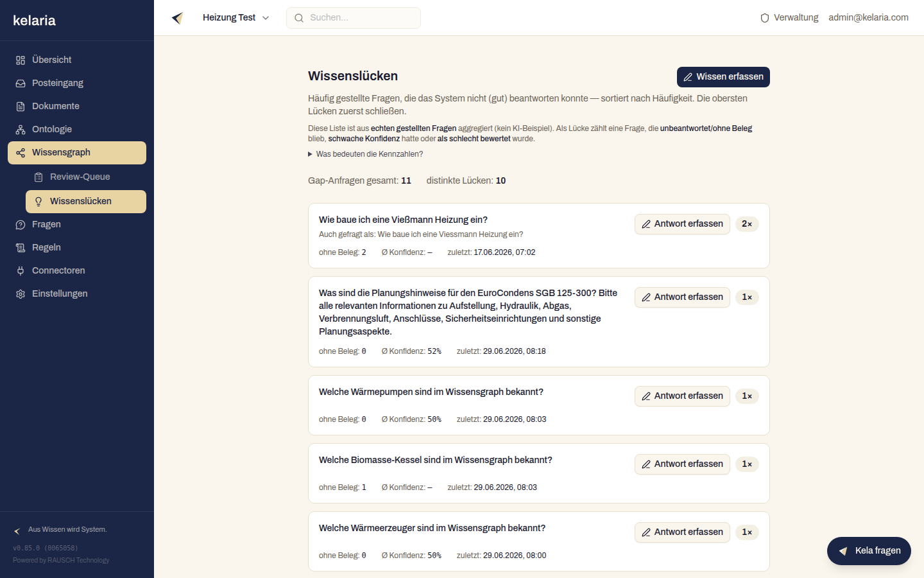This screenshot has width=924, height=578.
Task: Go to Review-Queue submenu item
Action: [86, 177]
